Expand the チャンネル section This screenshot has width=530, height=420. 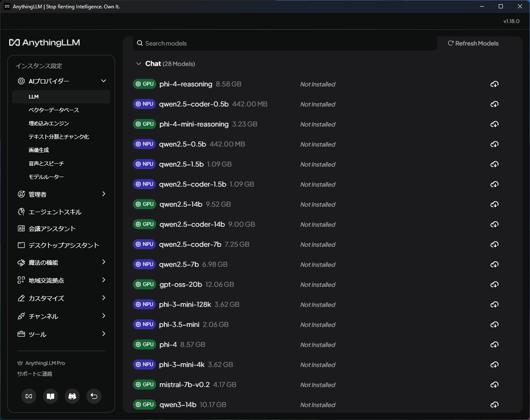coord(104,316)
